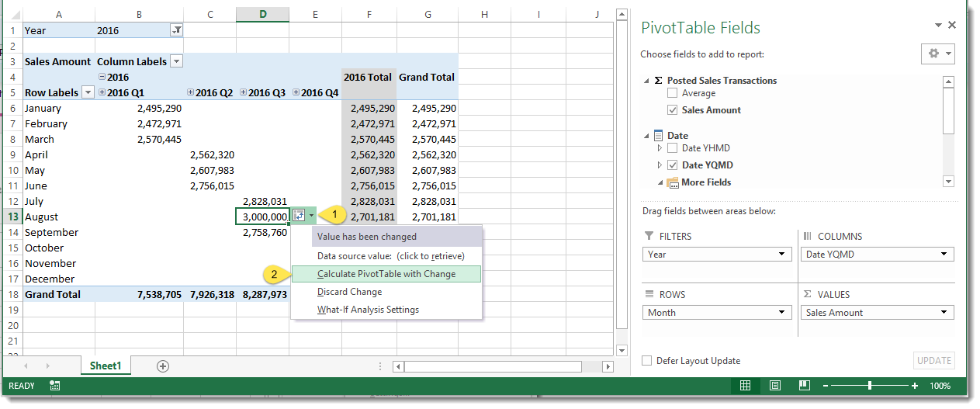
Task: Collapse the Posted Sales Transactions group
Action: (x=647, y=81)
